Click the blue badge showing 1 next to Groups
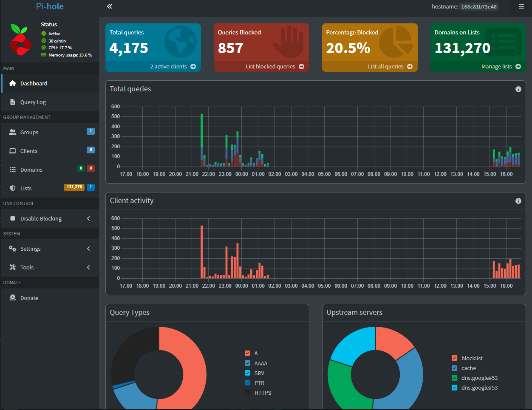The image size is (532, 410). point(91,131)
